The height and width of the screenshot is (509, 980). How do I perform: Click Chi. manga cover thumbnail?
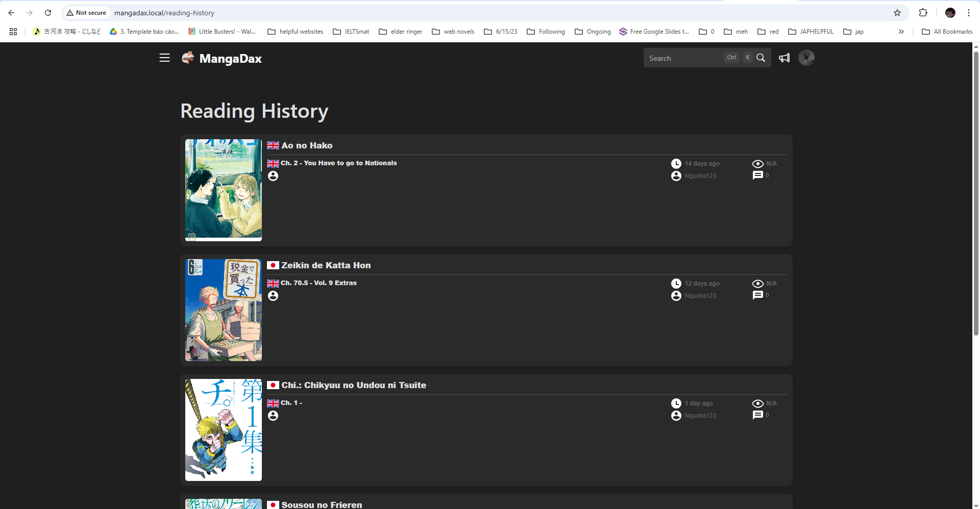[224, 430]
